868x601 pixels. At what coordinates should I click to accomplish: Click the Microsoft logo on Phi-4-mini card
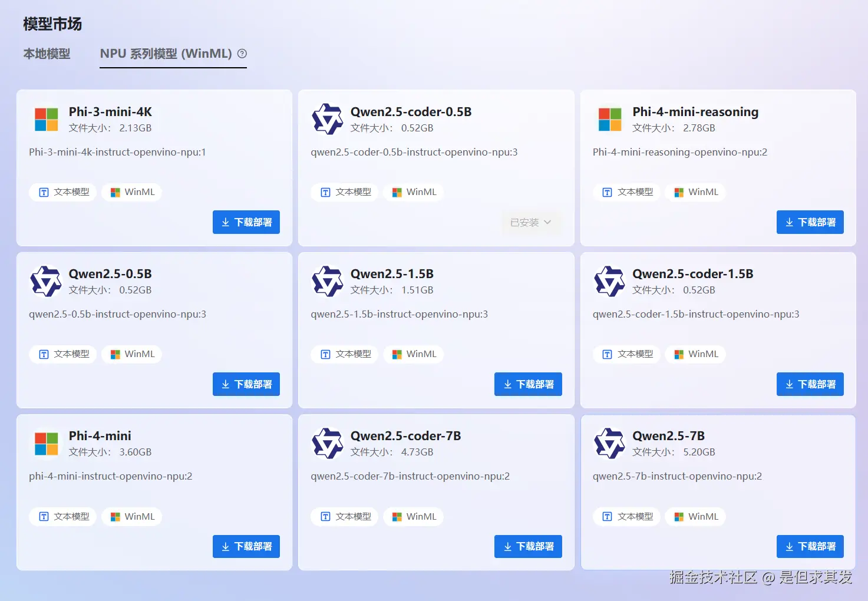click(46, 443)
